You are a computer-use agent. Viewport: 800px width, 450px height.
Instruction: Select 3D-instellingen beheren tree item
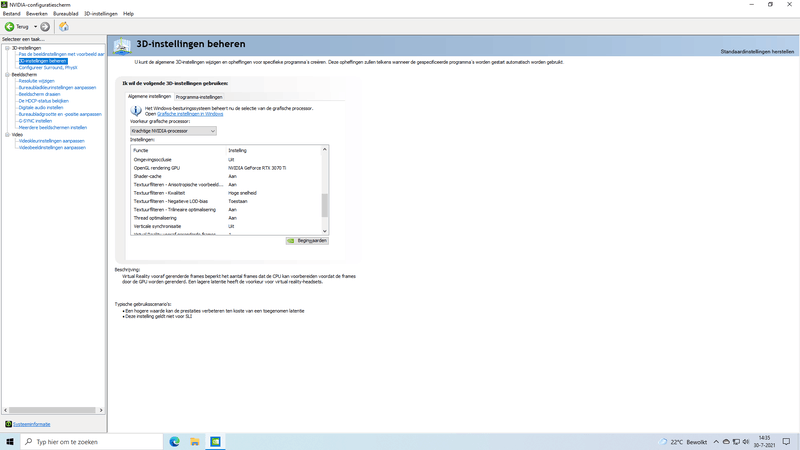[43, 61]
